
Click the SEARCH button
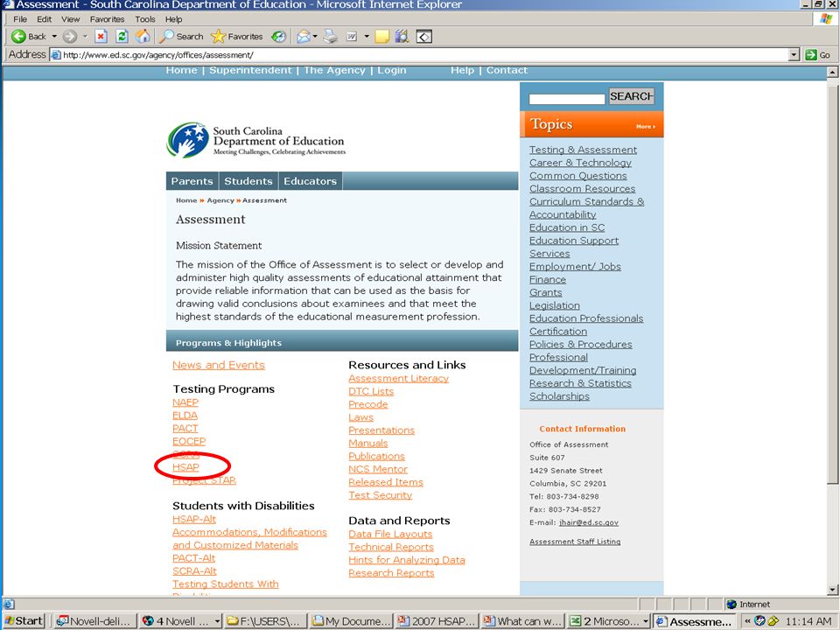[x=631, y=96]
